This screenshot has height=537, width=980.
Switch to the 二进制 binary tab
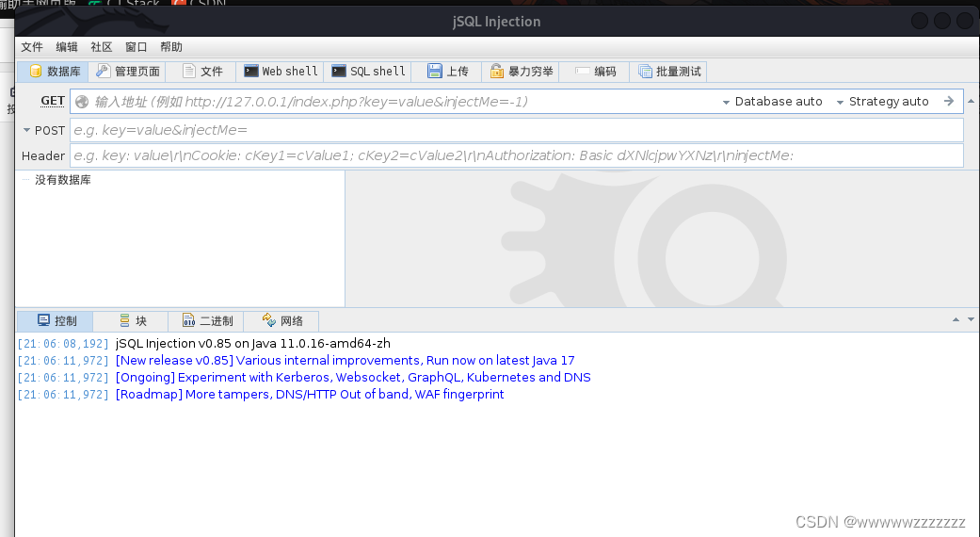point(207,320)
